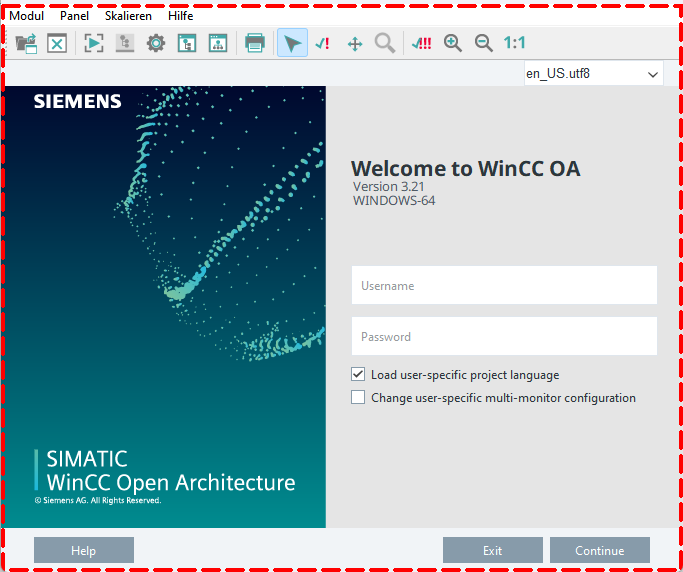Viewport: 683px width, 572px height.
Task: Click the printer icon in toolbar
Action: point(255,43)
